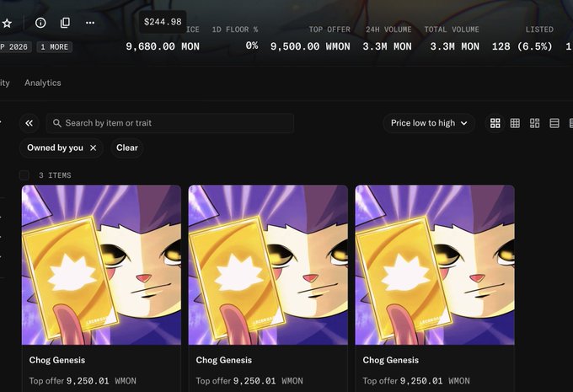Favorite the collection with the star icon
The image size is (573, 392).
(7, 24)
